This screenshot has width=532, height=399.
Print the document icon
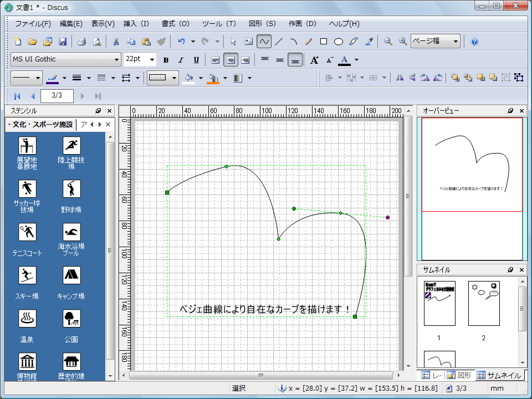pos(82,42)
